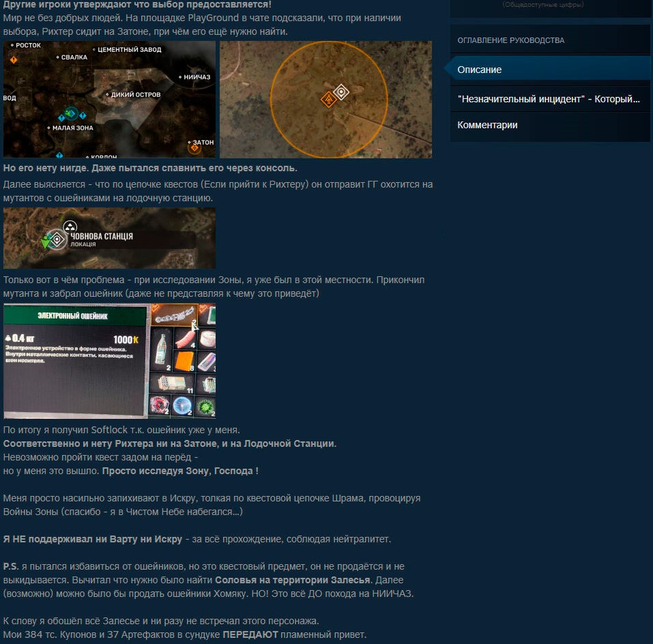Click the bold word "ПЕРЕДАЮТ" in the last line
653x644 pixels.
pos(250,635)
